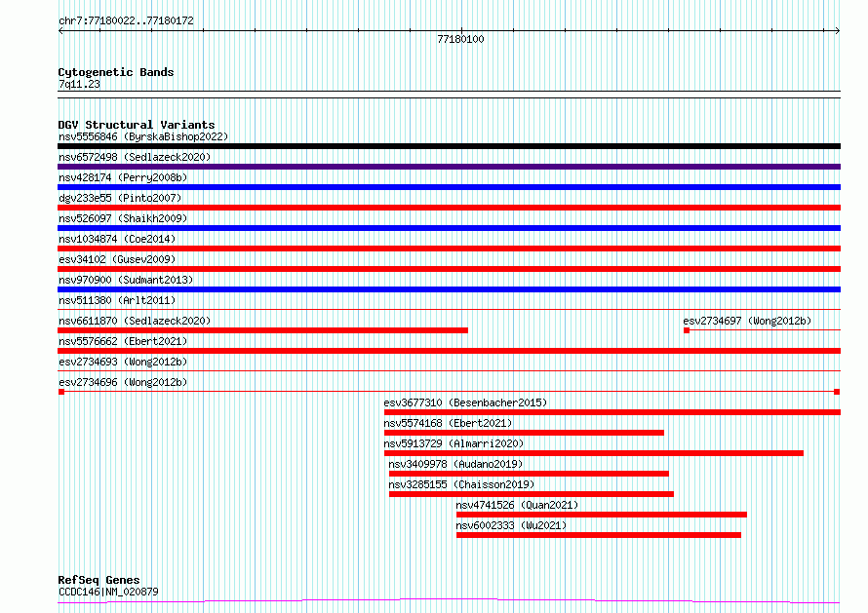Viewport: 868px width, 613px height.
Task: Select the black nsv5556846 variant bar
Action: click(x=449, y=146)
